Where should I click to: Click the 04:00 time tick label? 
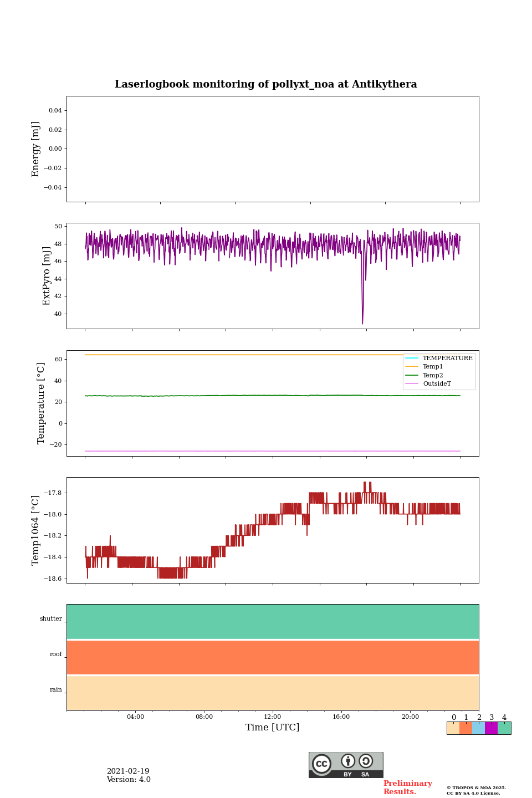[135, 717]
